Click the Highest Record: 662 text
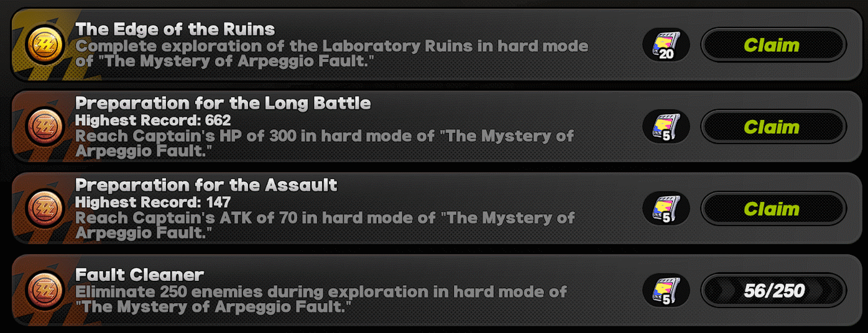 (153, 120)
